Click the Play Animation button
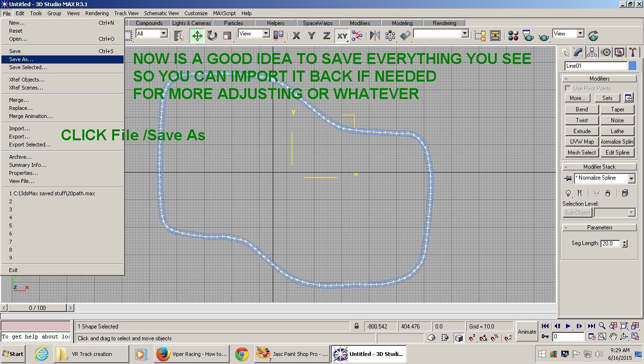The width and height of the screenshot is (644, 364). (x=568, y=326)
